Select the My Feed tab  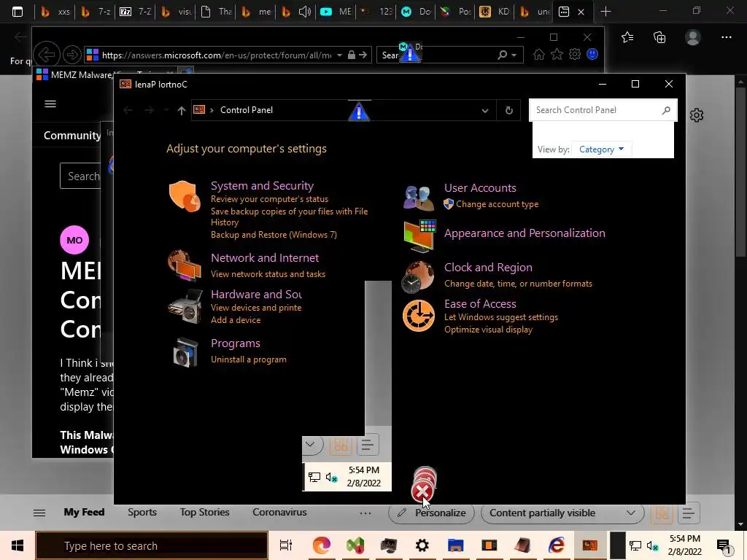[x=84, y=513]
